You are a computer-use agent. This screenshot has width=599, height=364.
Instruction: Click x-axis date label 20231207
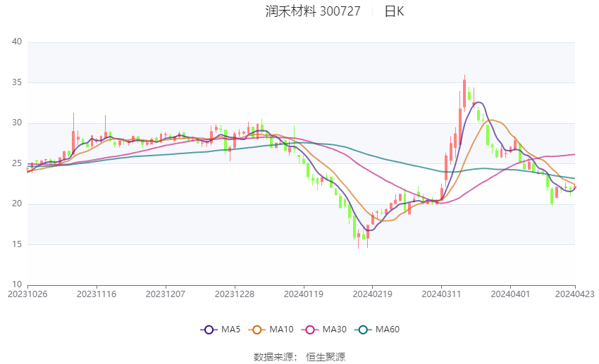(x=166, y=294)
